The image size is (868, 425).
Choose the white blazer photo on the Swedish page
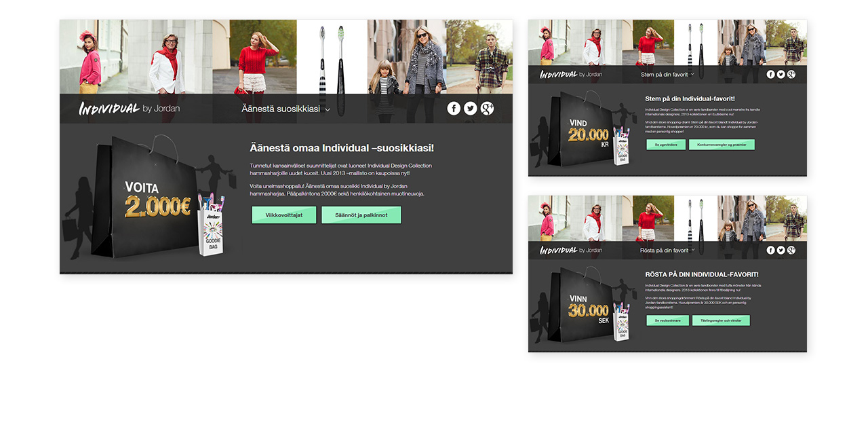click(596, 219)
